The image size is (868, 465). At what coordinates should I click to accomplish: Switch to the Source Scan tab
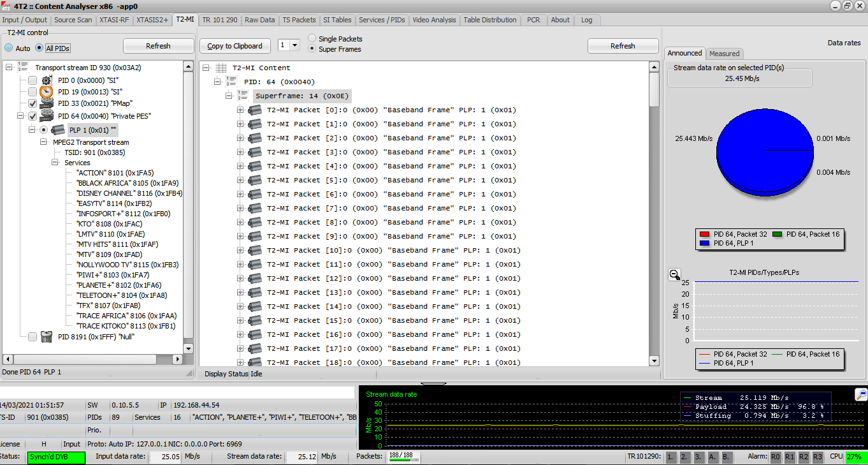click(x=73, y=20)
